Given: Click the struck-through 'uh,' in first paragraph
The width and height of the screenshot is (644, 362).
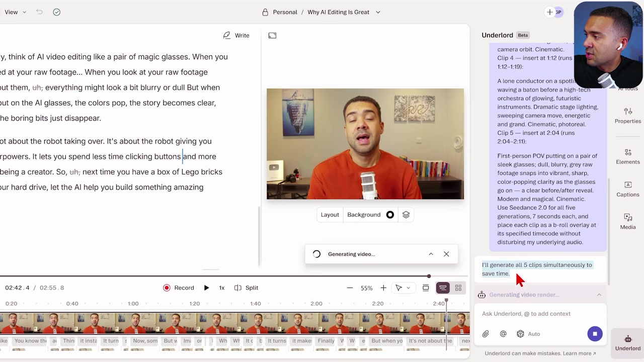Looking at the screenshot, I should click(38, 87).
